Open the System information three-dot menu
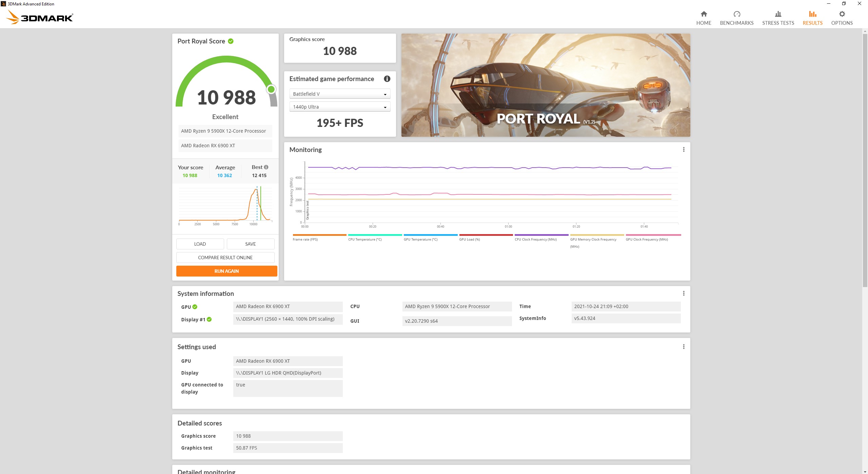Viewport: 868px width, 474px height. pos(684,293)
